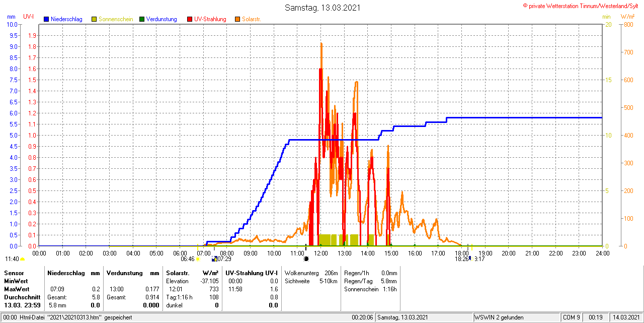
Task: Click the Verdunstung Gesamt value 0.914
Action: pos(152,297)
